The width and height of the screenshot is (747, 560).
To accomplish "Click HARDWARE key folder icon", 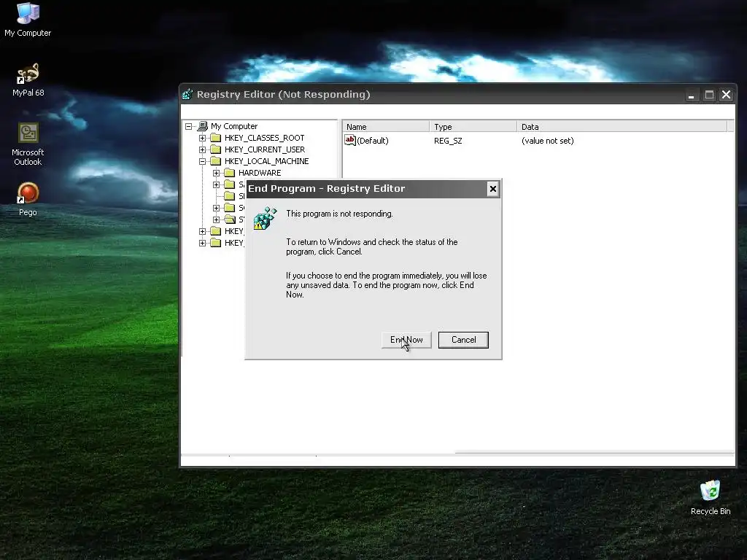I will (230, 173).
